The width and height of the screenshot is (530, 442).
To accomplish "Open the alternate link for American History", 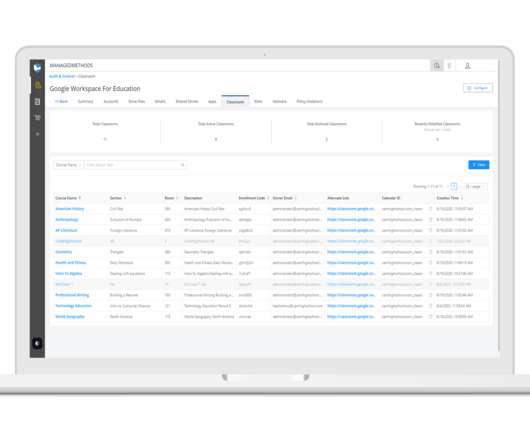I will (351, 209).
